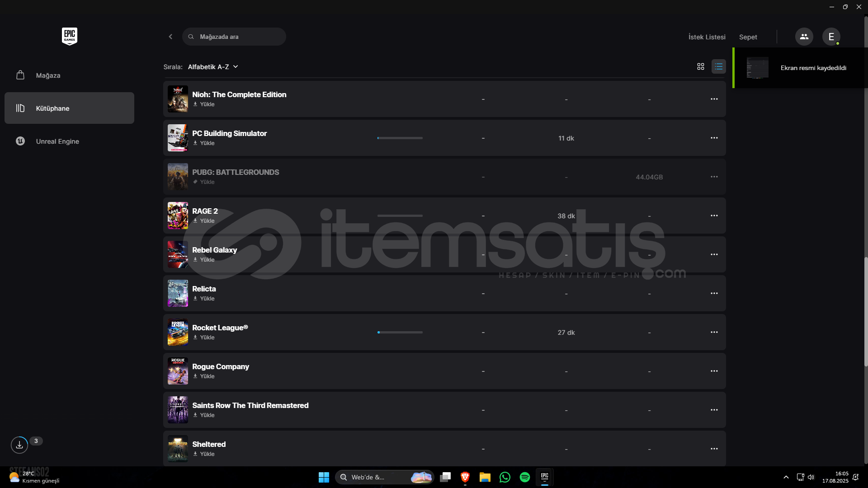This screenshot has height=488, width=868.
Task: Click the PUBG: BATTLEGROUNDS cover thumbnail
Action: click(x=178, y=177)
